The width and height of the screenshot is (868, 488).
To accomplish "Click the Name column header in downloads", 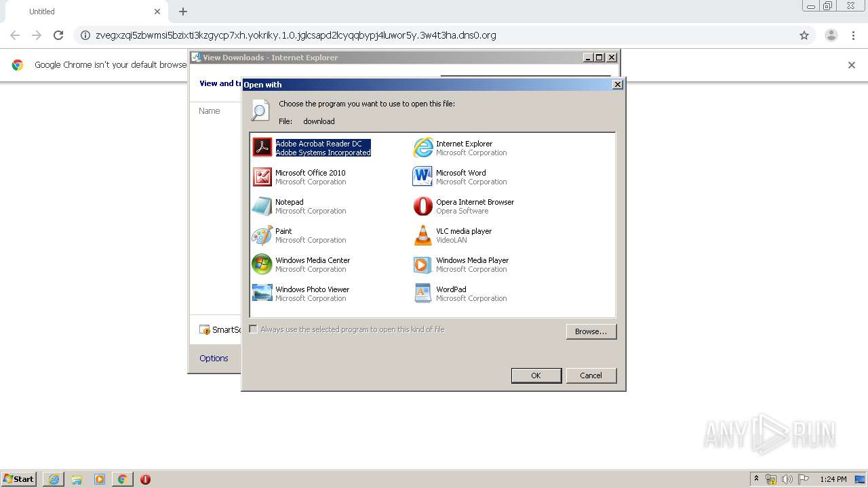I will pos(210,111).
